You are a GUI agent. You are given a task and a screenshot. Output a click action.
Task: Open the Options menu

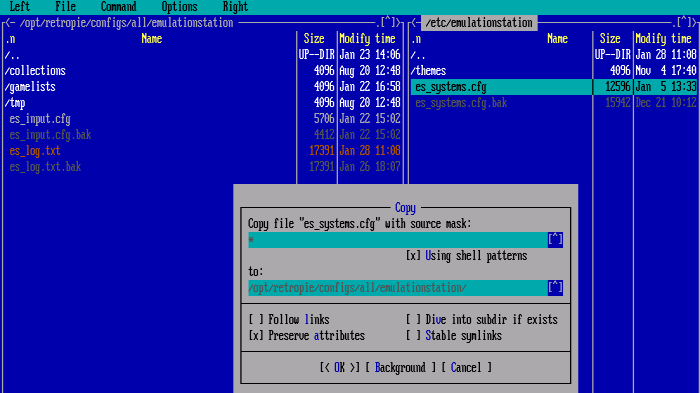179,7
